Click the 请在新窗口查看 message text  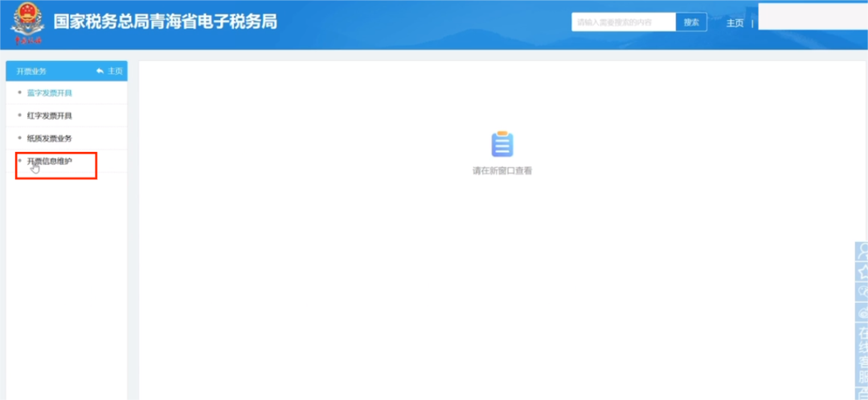point(502,171)
